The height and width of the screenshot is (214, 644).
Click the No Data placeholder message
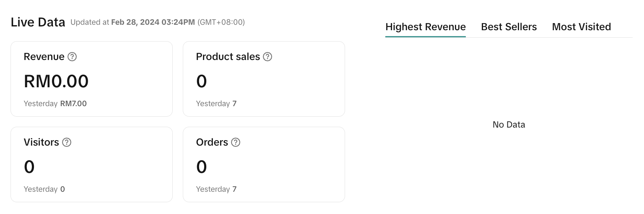[x=509, y=125]
